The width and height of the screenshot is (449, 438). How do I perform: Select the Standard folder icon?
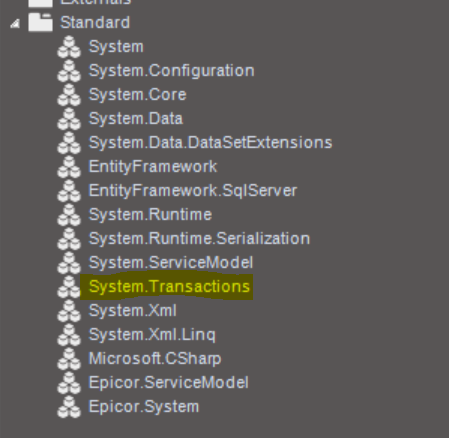(40, 23)
